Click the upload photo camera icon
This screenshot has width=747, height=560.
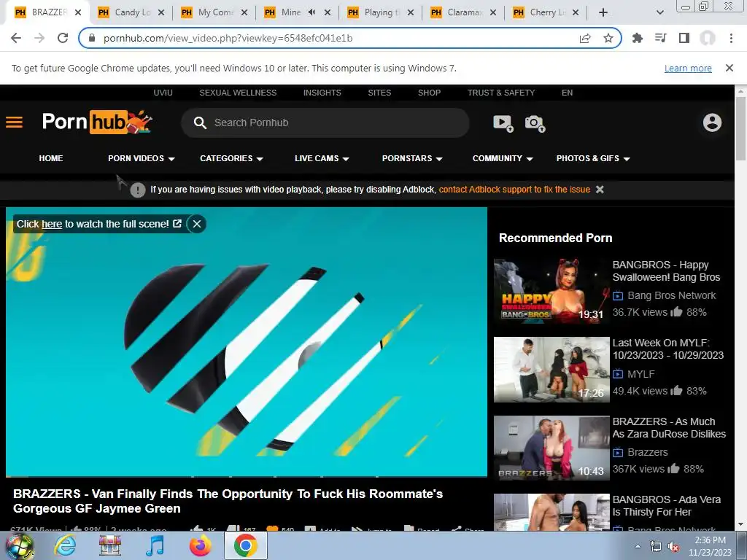(x=535, y=123)
